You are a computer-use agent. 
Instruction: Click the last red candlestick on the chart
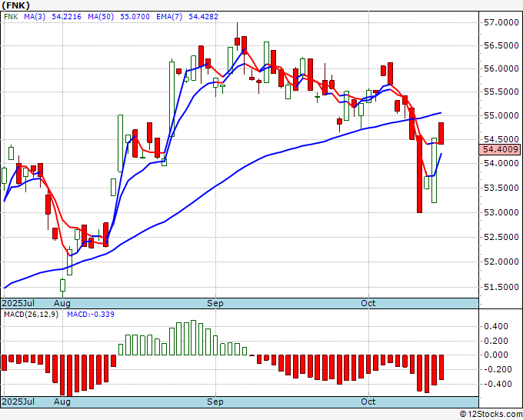[441, 133]
